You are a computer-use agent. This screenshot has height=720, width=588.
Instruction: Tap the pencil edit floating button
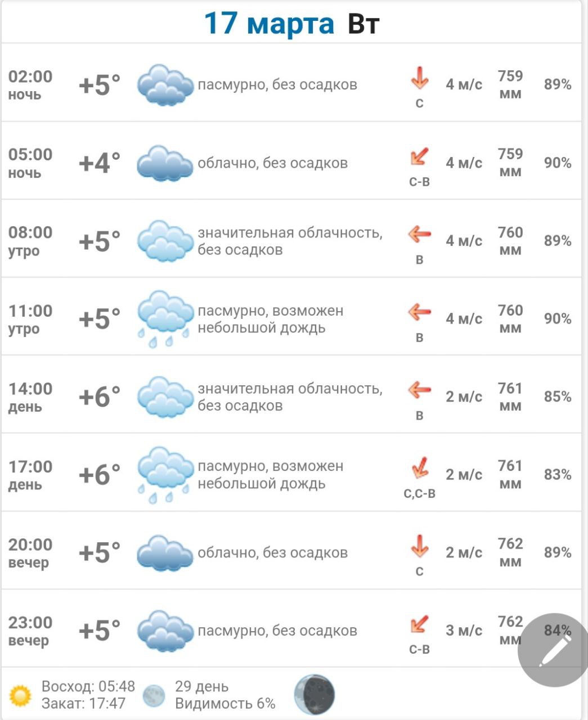[554, 649]
